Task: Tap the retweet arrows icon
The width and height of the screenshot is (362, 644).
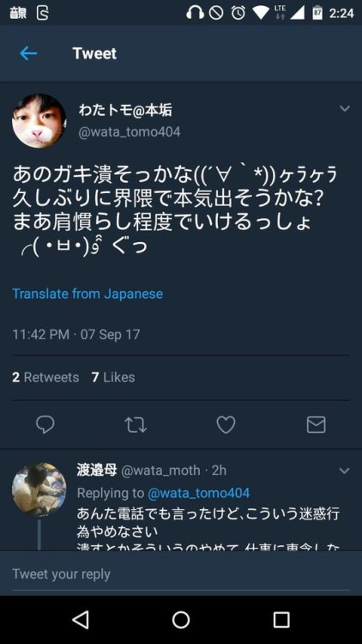Action: (x=136, y=425)
